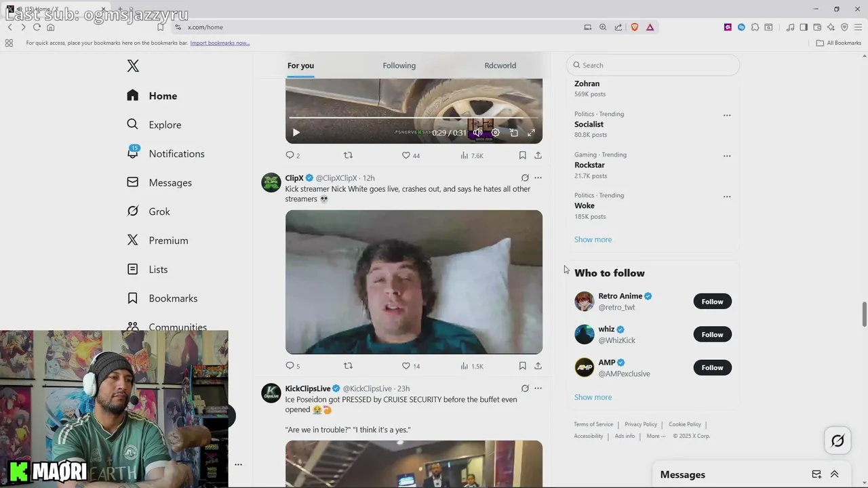Viewport: 868px width, 488px height.
Task: Click the car video progress bar
Action: coord(414,118)
